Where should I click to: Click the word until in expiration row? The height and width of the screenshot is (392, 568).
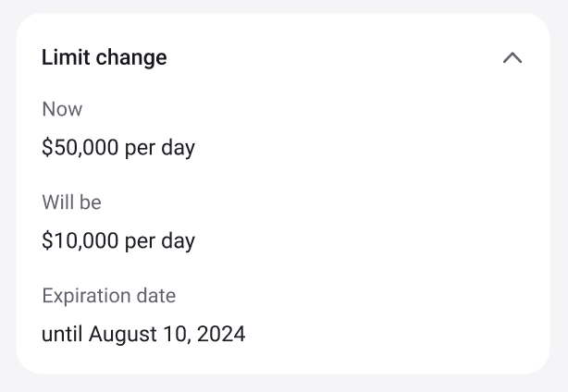62,334
